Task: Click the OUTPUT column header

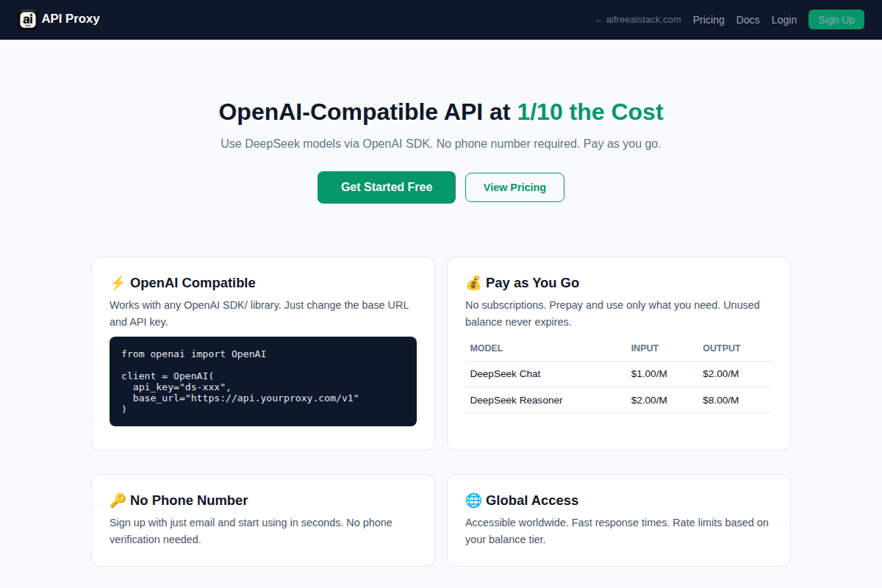Action: tap(722, 348)
